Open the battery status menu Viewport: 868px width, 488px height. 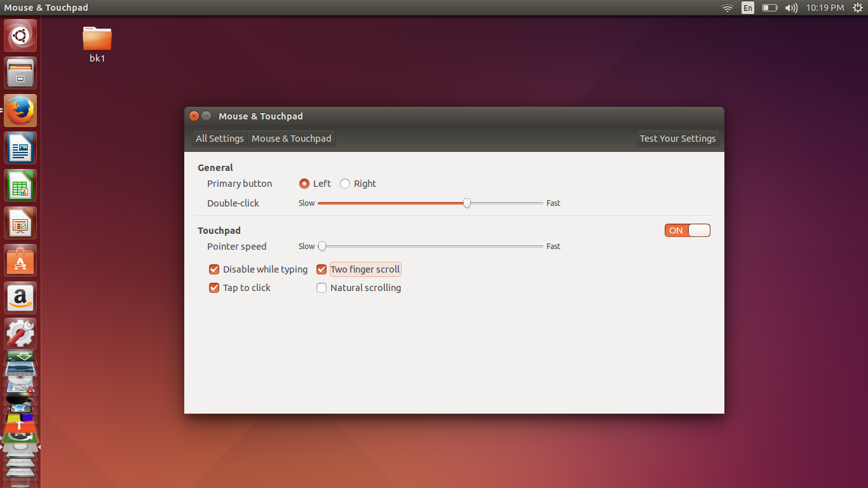click(770, 8)
